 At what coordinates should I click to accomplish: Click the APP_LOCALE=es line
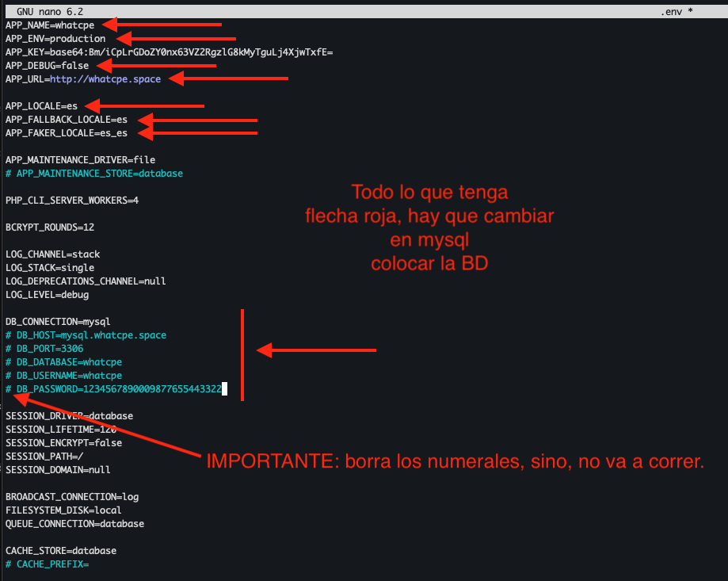[41, 106]
